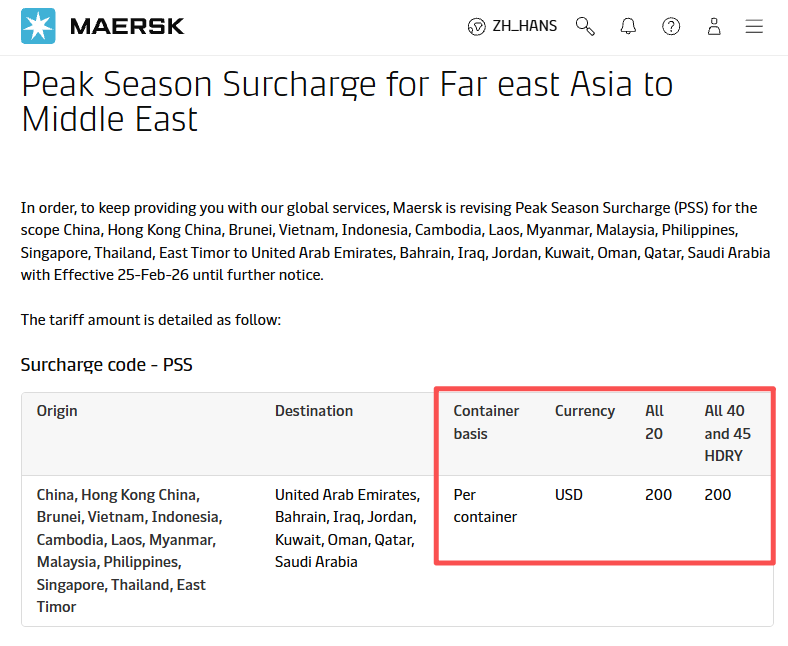
Task: Click the 200 value under All 20
Action: click(658, 495)
